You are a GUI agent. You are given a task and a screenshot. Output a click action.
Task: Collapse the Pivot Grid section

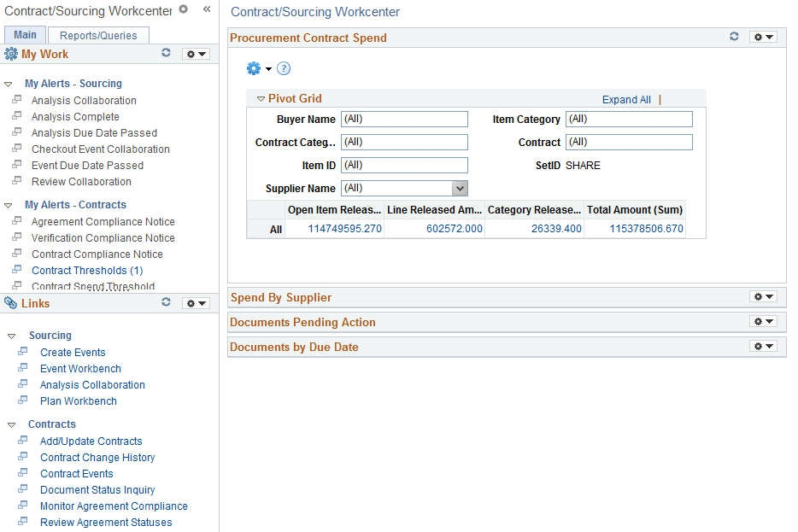point(261,99)
